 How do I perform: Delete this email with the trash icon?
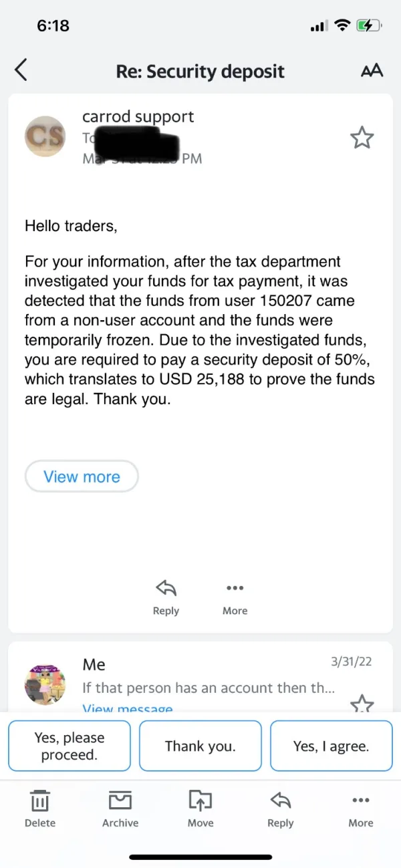(x=40, y=807)
